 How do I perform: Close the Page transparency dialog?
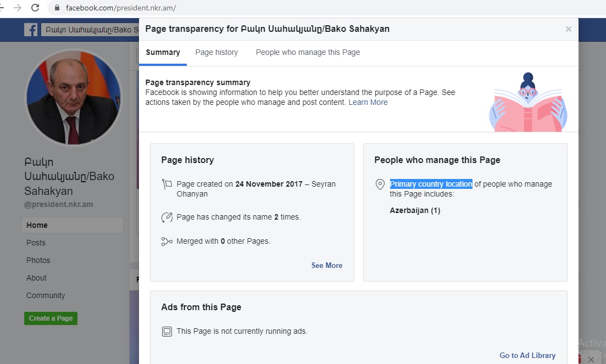tap(568, 29)
